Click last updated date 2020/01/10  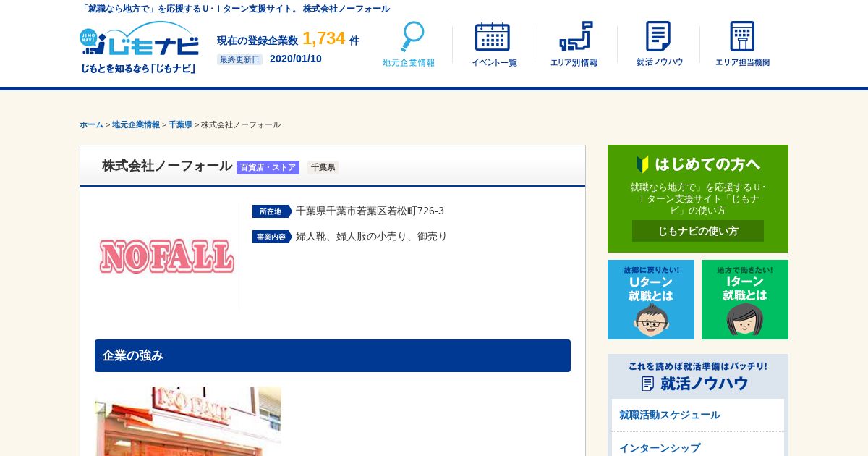pyautogui.click(x=296, y=59)
